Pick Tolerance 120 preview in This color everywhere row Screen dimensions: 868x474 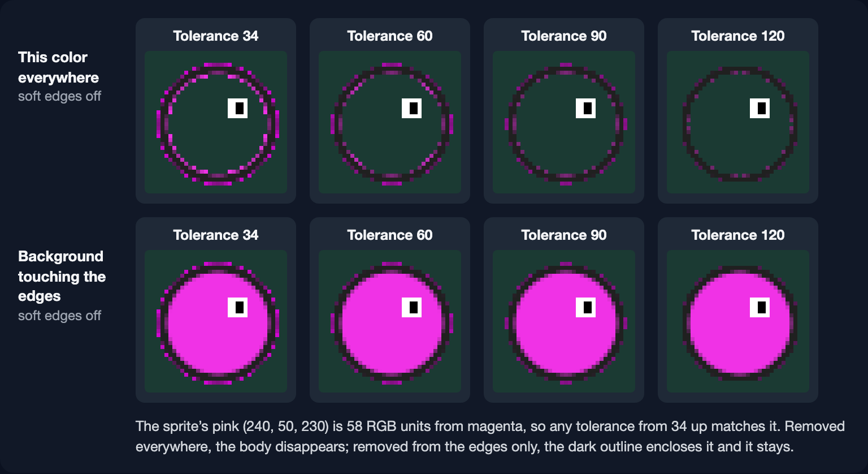738,122
